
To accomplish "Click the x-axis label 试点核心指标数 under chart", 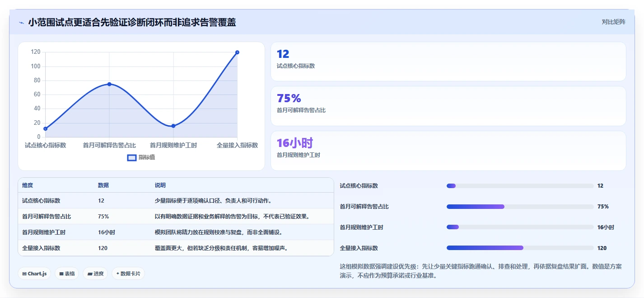I will (x=46, y=145).
